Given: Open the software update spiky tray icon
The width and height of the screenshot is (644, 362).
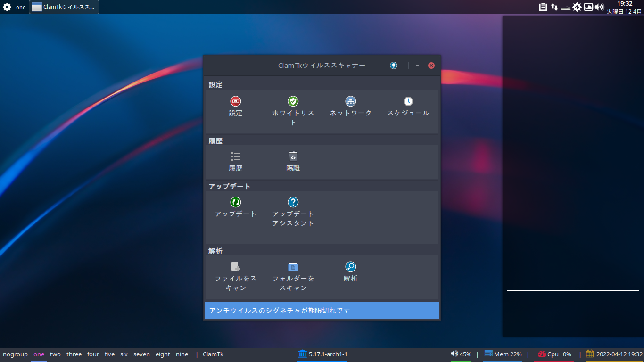Looking at the screenshot, I should (x=577, y=7).
